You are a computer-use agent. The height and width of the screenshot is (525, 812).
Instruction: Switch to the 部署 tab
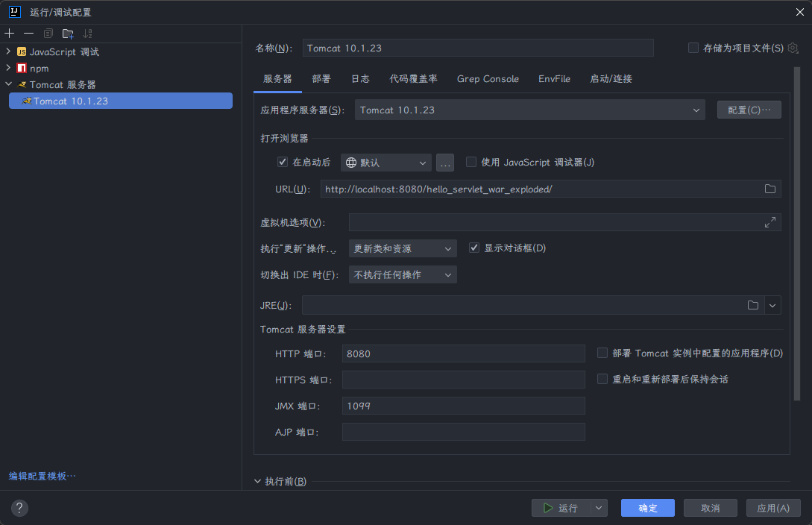click(321, 79)
